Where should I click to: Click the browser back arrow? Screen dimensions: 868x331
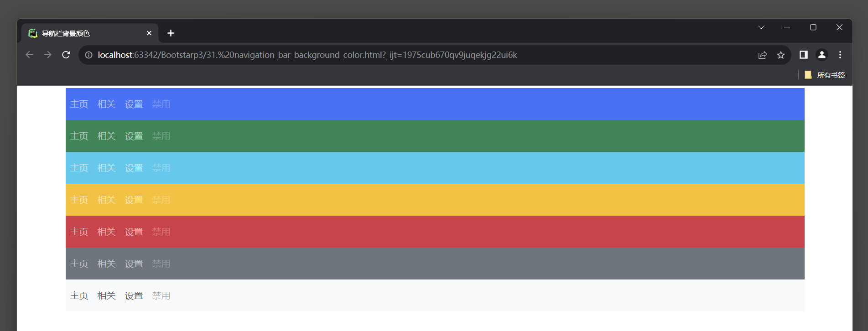coord(29,55)
